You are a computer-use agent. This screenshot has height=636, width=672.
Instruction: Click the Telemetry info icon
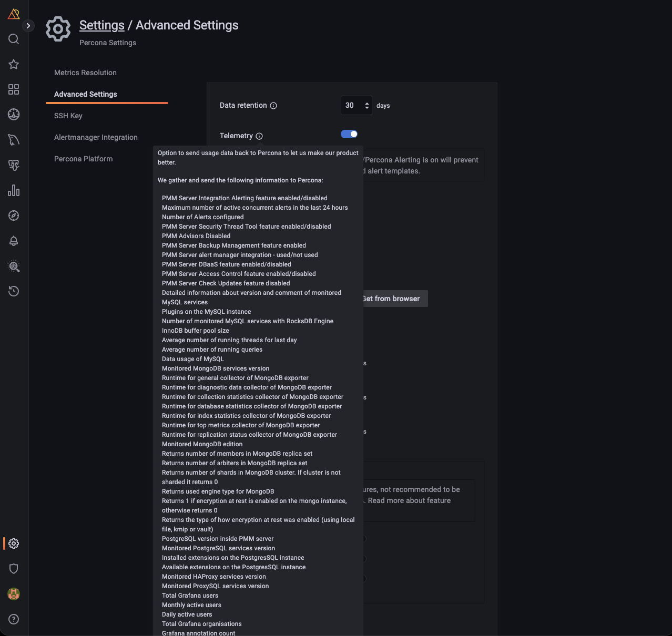(259, 136)
